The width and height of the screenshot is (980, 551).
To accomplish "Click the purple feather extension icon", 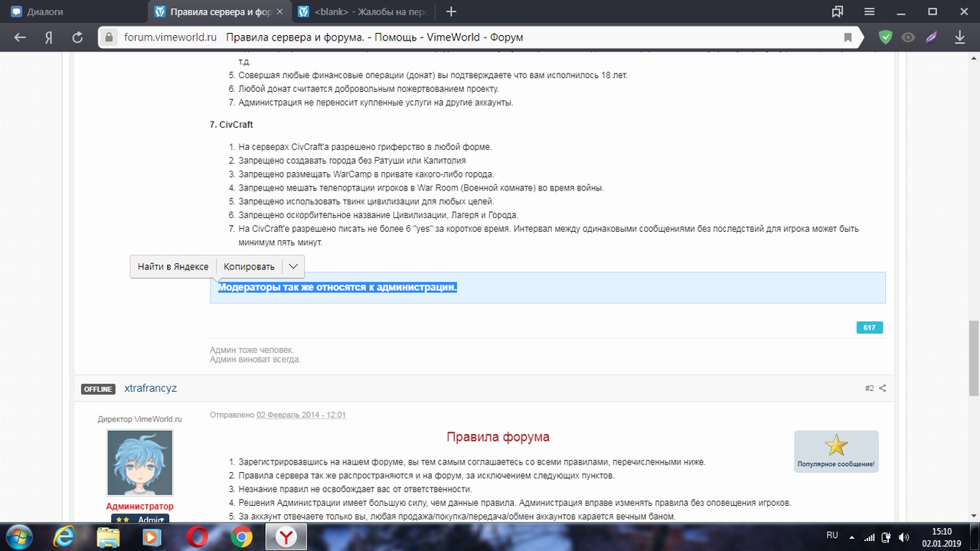I will coord(932,37).
